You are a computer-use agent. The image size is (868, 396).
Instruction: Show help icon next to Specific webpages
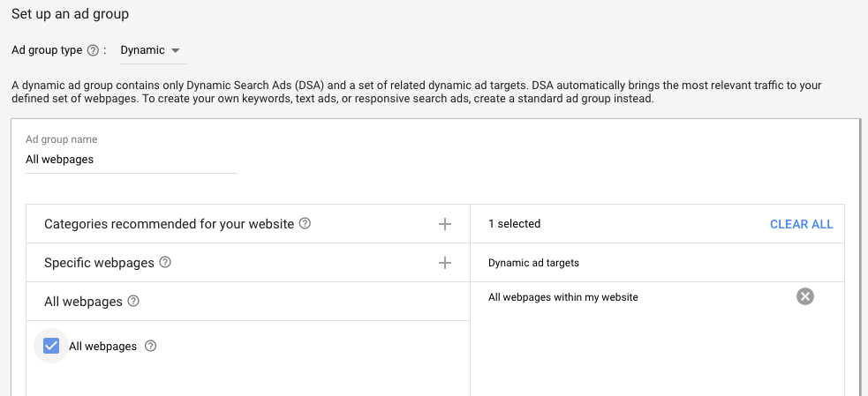165,262
